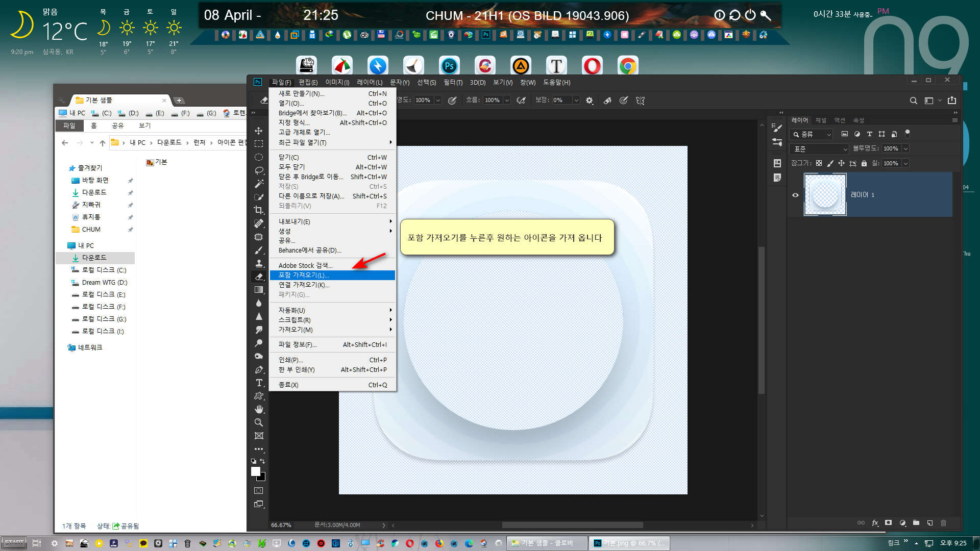This screenshot has height=551, width=980.
Task: Open Brush Settings panel icon
Action: (777, 127)
